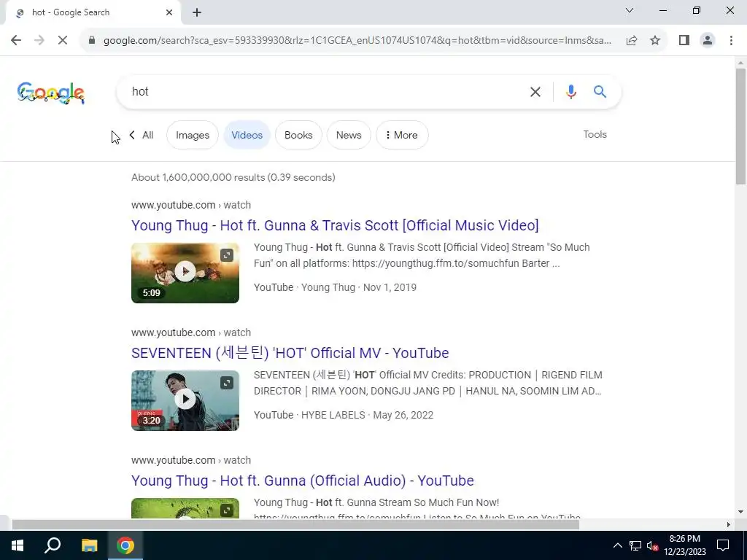
Task: Open the tab search chevron
Action: pyautogui.click(x=630, y=10)
